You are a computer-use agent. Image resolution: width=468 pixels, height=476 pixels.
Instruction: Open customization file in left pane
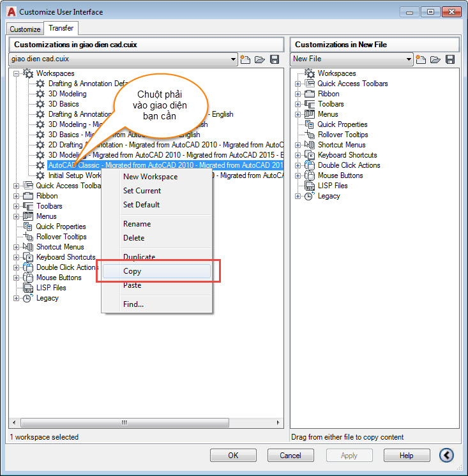(260, 59)
